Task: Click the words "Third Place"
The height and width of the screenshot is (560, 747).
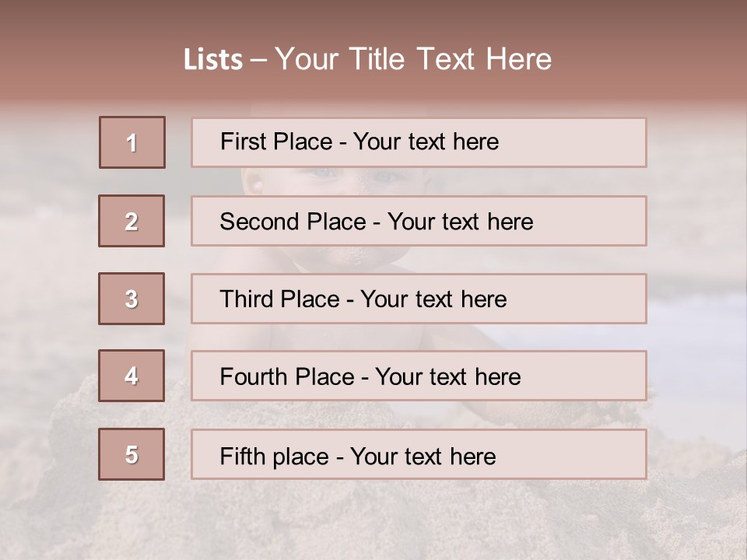Action: pyautogui.click(x=279, y=299)
